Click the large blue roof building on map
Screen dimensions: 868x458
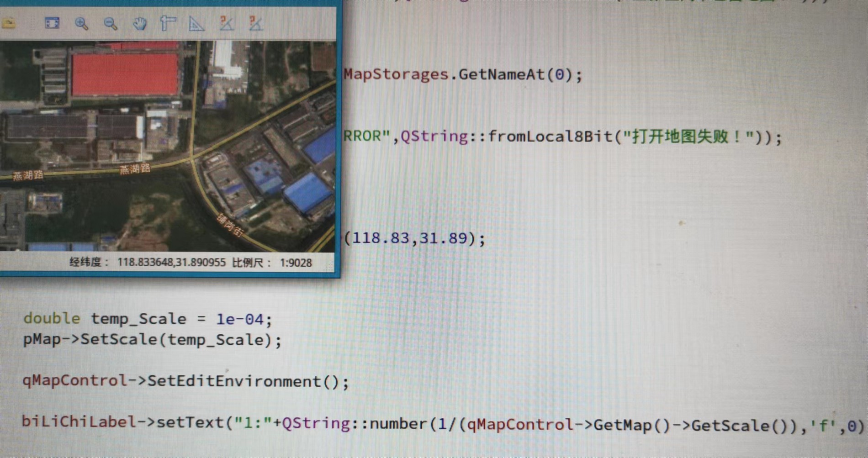point(309,193)
